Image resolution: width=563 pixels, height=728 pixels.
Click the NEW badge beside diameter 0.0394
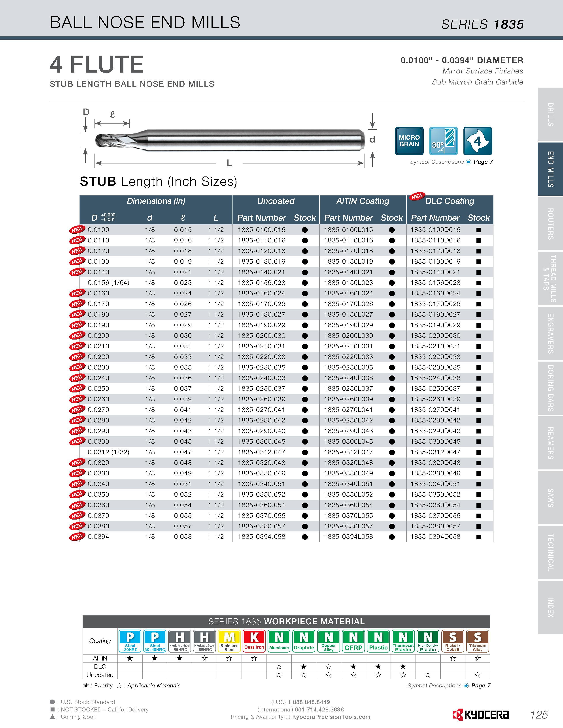[x=77, y=537]
